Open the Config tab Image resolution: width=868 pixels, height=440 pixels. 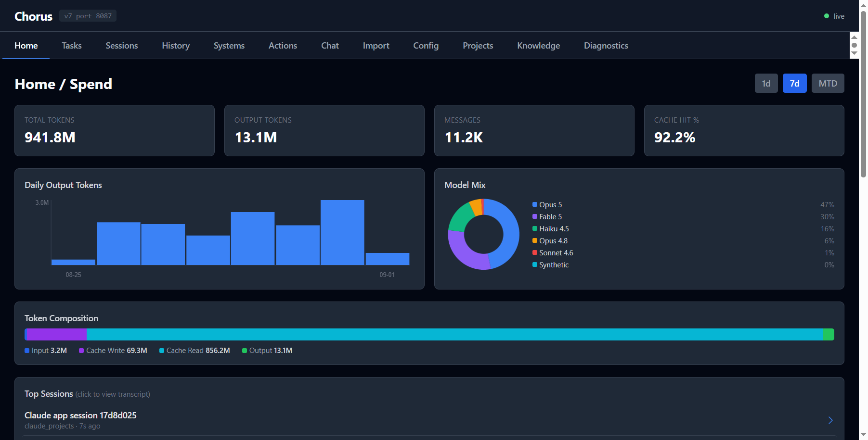coord(426,46)
